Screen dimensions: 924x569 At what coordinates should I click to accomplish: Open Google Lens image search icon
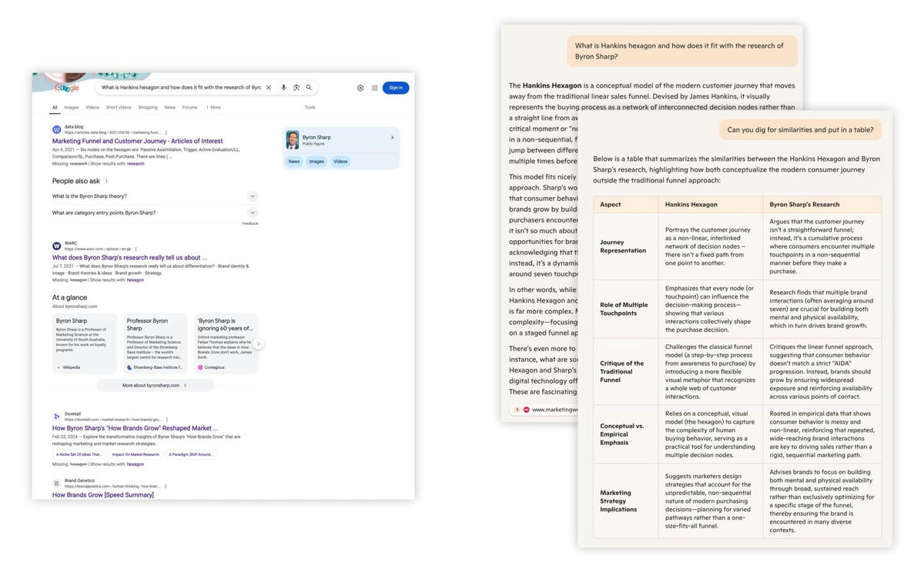pos(296,88)
